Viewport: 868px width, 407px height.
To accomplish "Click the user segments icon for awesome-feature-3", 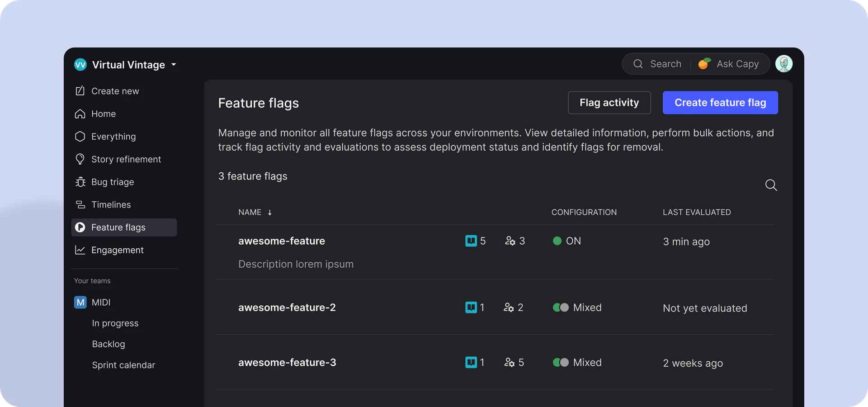I will (509, 362).
